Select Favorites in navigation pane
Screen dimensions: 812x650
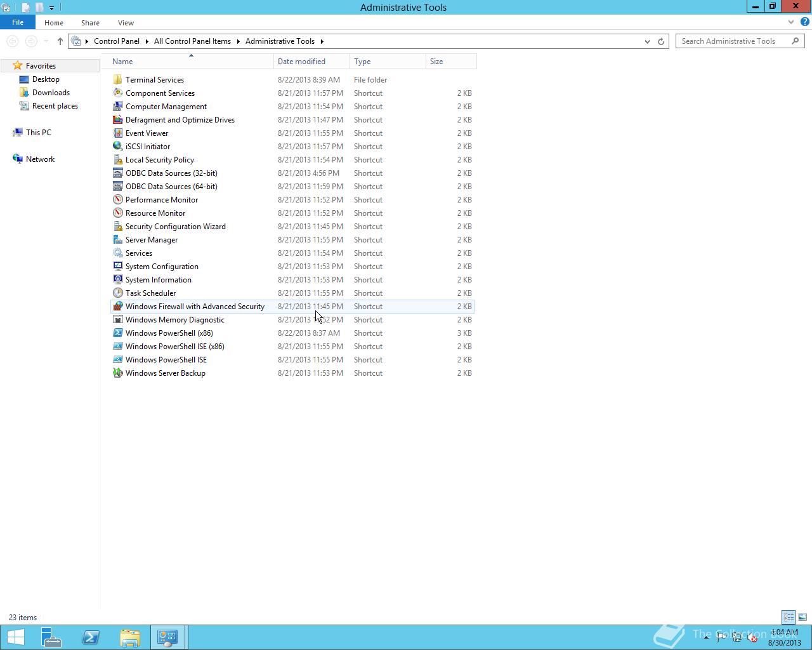41,66
